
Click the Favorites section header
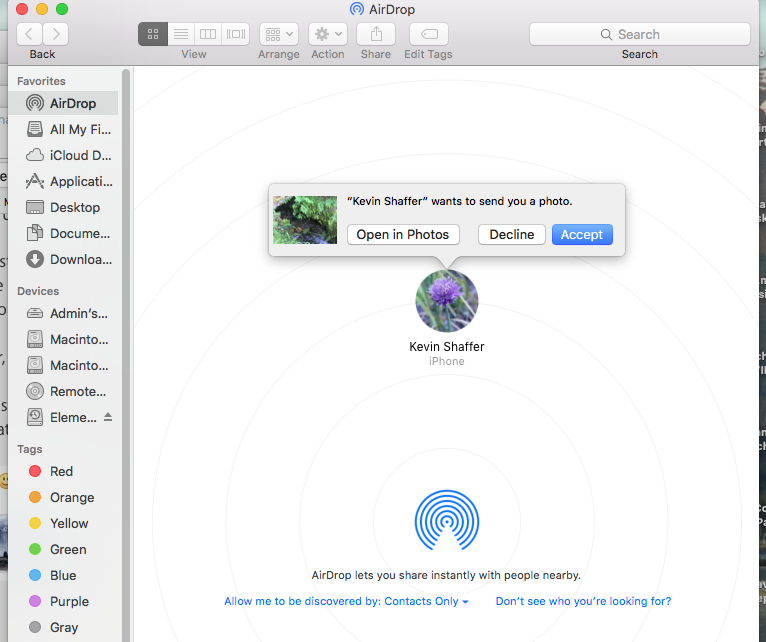[x=41, y=81]
